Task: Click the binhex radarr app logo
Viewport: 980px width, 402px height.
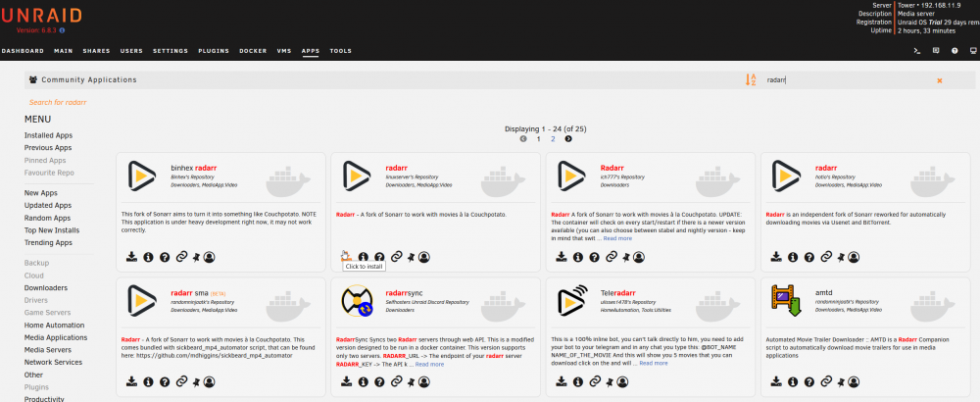Action: pyautogui.click(x=142, y=176)
